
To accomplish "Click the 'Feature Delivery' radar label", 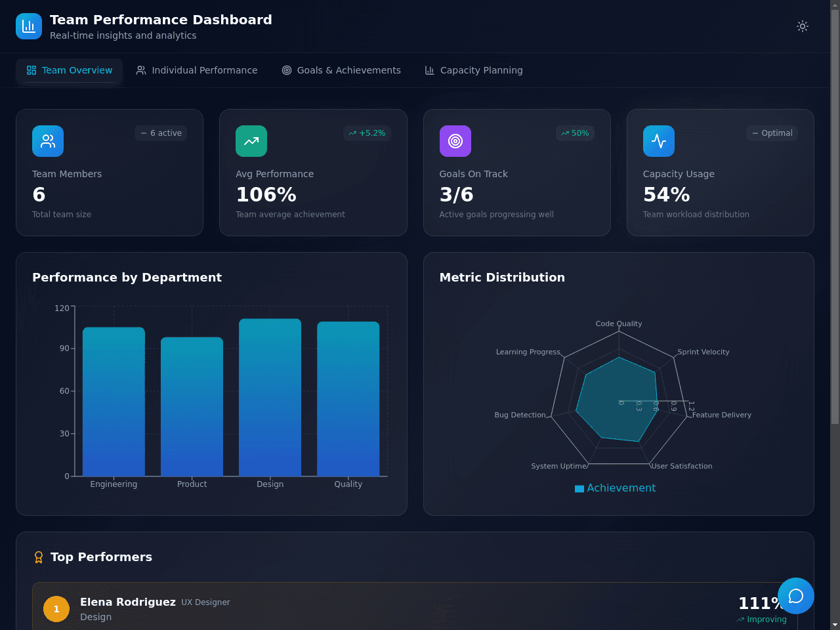I will (x=721, y=415).
